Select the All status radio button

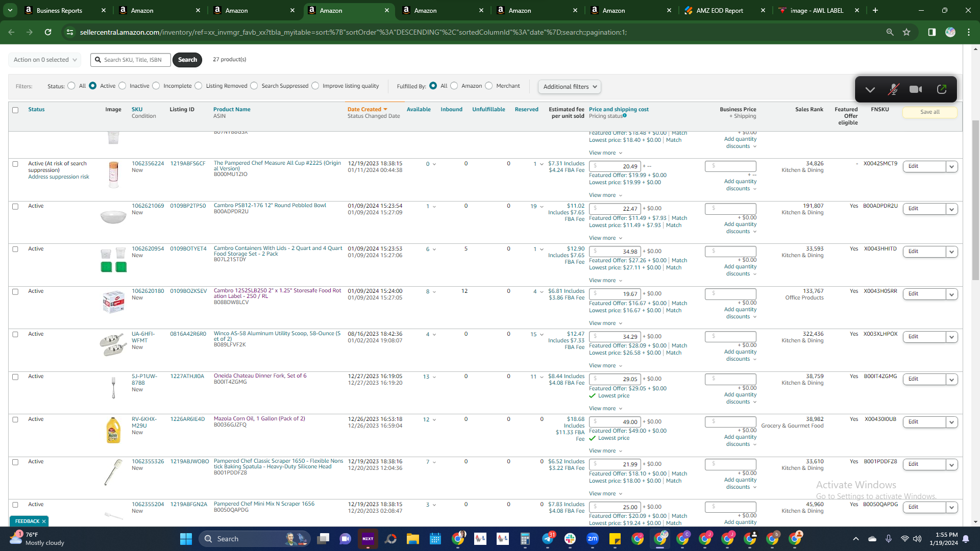[71, 86]
